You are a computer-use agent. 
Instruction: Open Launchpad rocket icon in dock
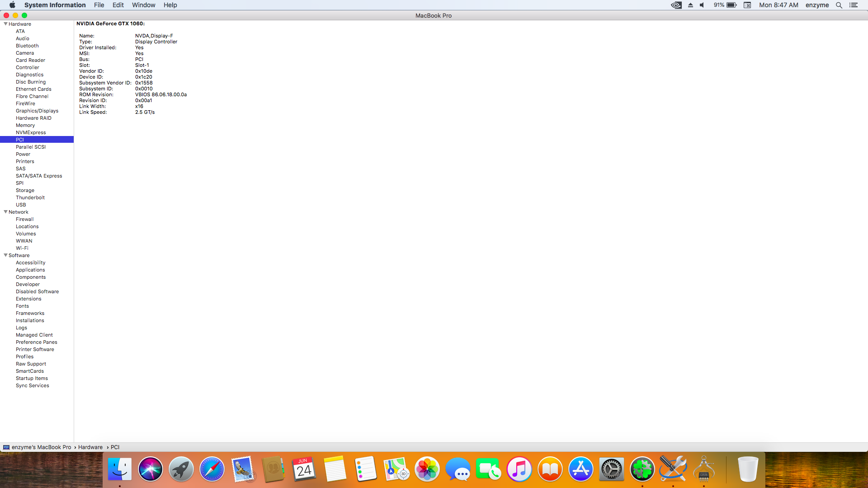[x=181, y=469]
